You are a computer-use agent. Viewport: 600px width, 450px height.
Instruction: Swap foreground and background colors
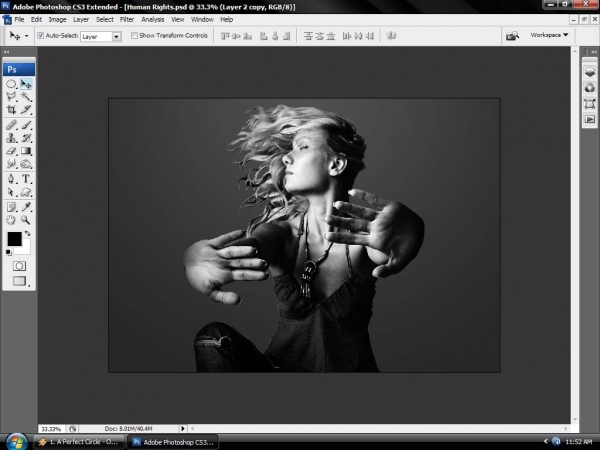28,233
